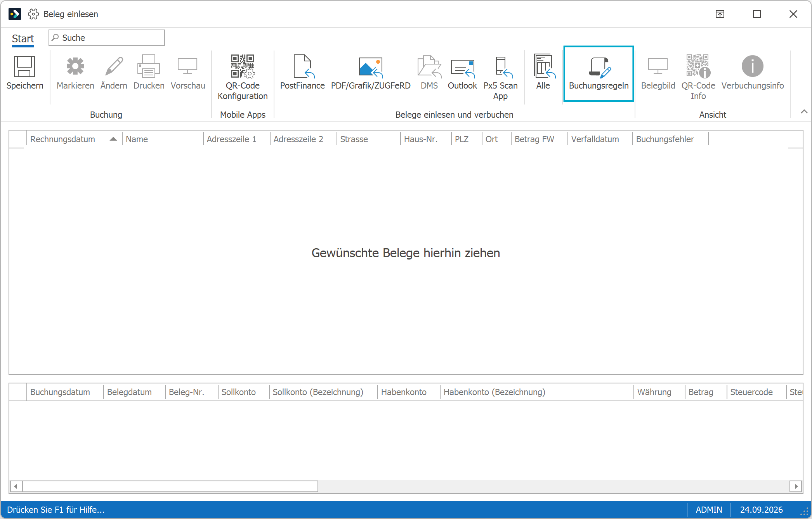Open the Px5 Scan App import
Image resolution: width=812 pixels, height=519 pixels.
point(501,77)
